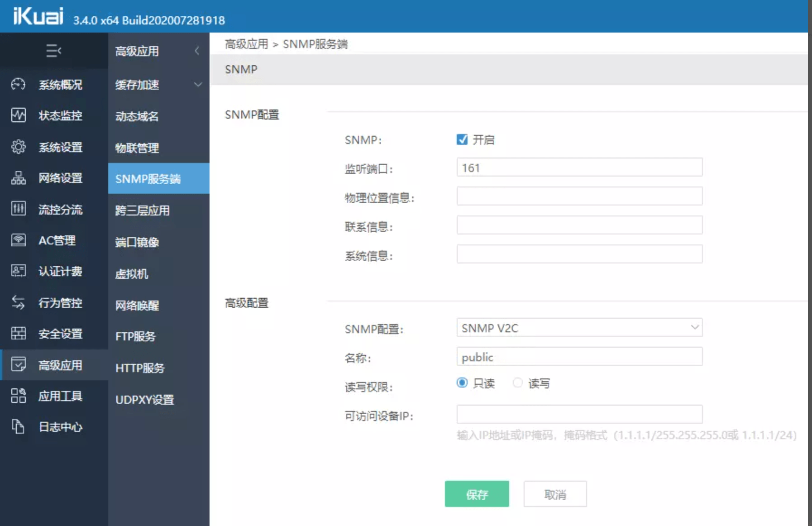Open 系统设置 via the gear icon

click(17, 147)
